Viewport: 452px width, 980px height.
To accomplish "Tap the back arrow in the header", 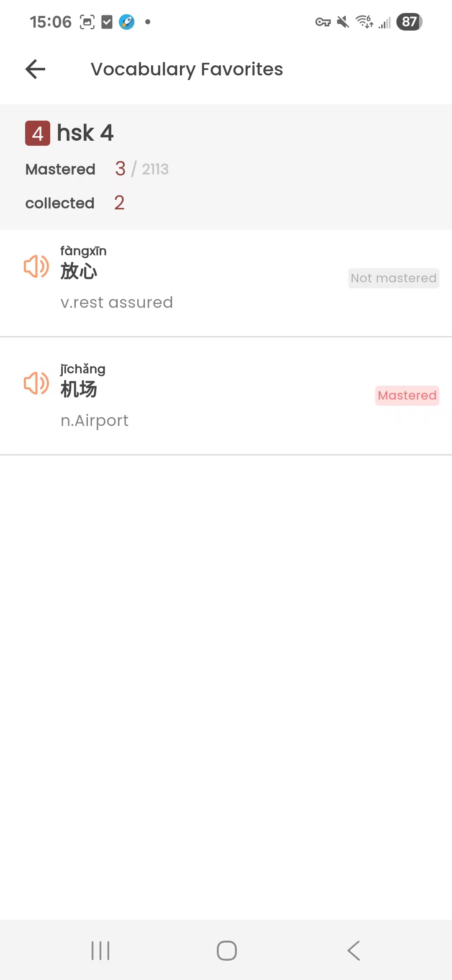I will 36,69.
